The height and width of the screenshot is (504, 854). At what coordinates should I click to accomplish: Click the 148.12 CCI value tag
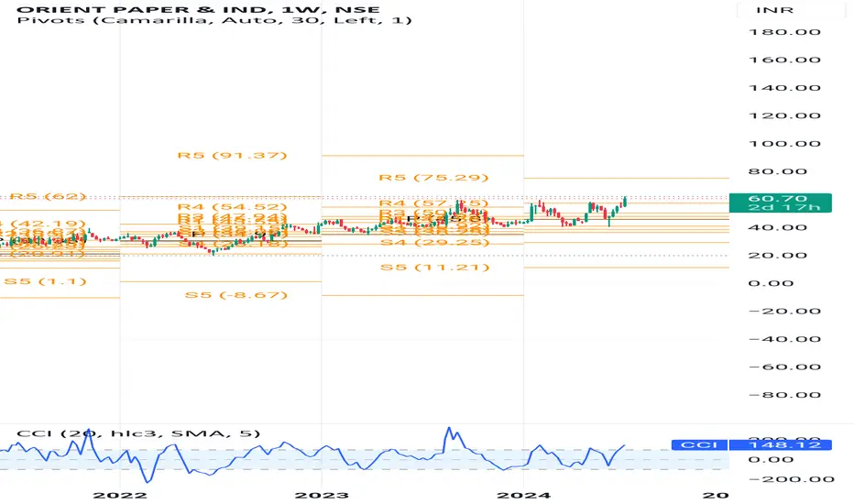(780, 445)
